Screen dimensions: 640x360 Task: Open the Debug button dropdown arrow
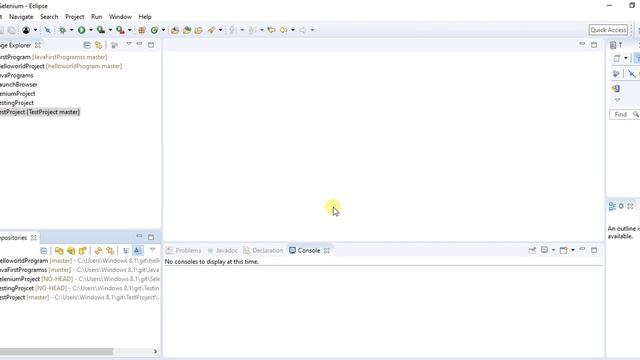coord(71,30)
